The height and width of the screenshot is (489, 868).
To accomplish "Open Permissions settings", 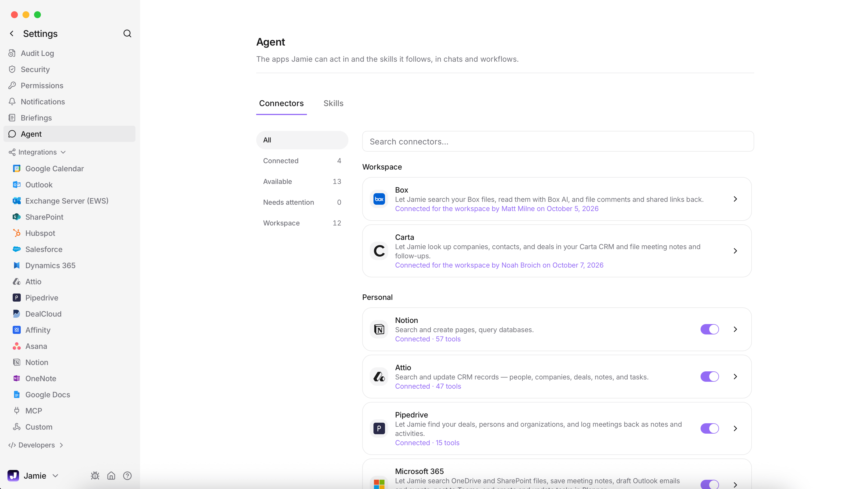I will click(x=69, y=86).
